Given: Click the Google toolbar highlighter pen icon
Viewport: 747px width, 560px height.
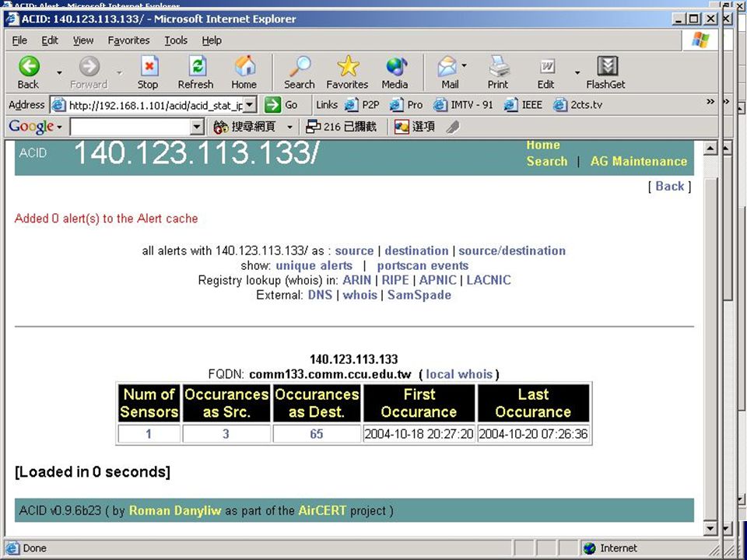Looking at the screenshot, I should pyautogui.click(x=453, y=127).
